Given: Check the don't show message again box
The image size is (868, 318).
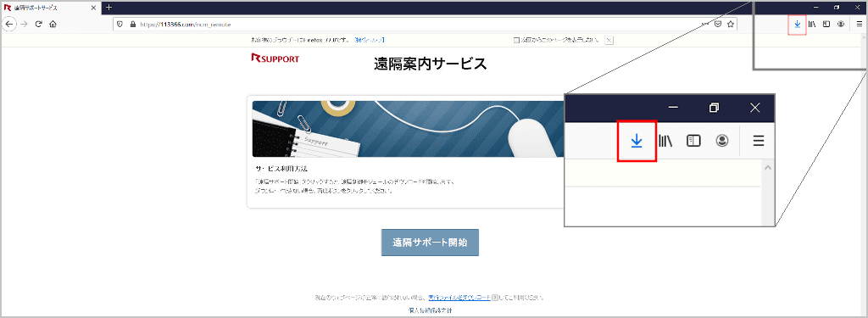Looking at the screenshot, I should point(516,40).
